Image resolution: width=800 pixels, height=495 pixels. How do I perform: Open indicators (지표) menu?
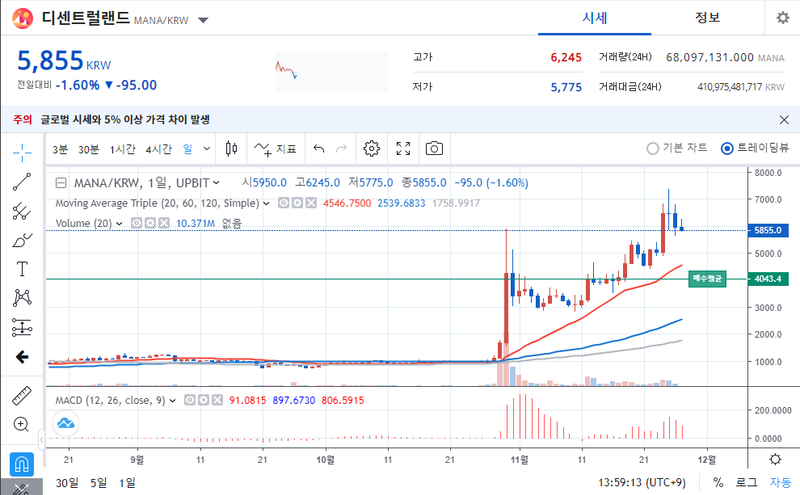click(276, 148)
